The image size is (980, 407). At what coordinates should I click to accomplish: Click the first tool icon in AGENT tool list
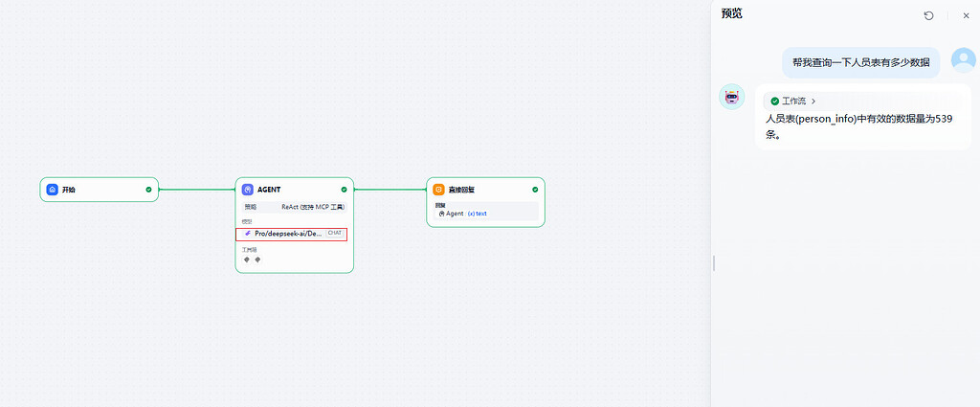point(246,260)
